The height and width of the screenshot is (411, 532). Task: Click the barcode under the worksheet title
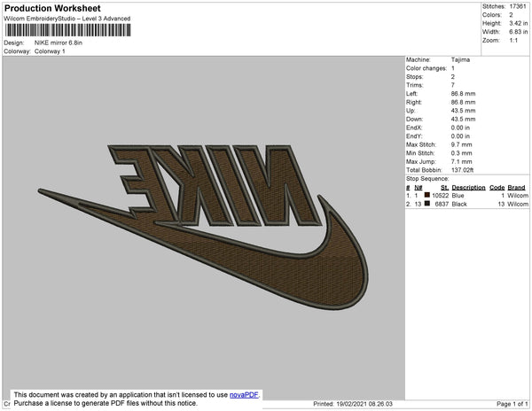click(x=68, y=30)
